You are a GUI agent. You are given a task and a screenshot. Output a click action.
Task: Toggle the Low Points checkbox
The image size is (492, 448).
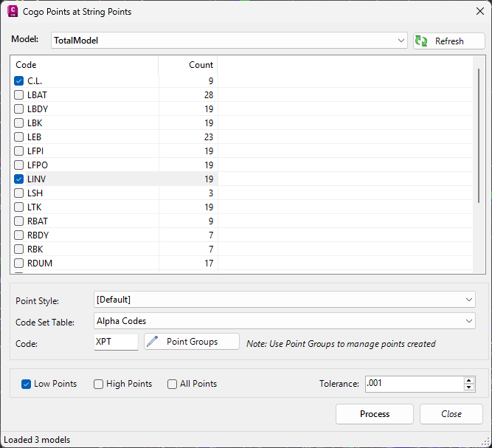(27, 384)
